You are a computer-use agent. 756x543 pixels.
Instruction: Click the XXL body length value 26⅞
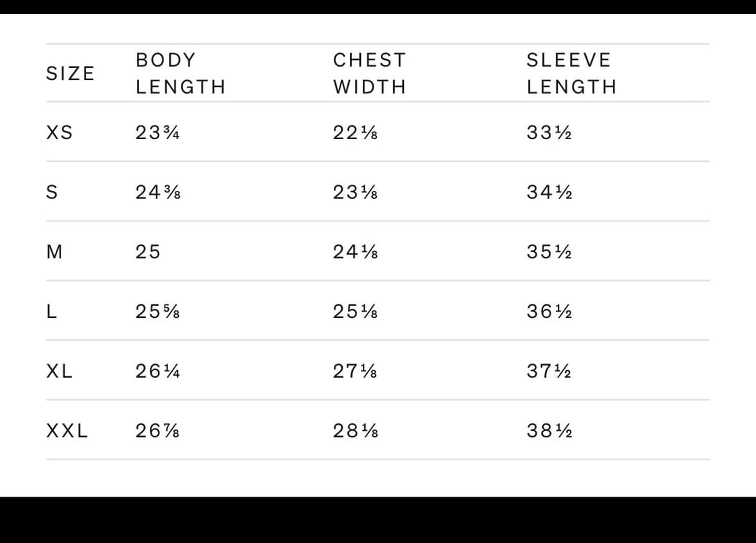[157, 431]
